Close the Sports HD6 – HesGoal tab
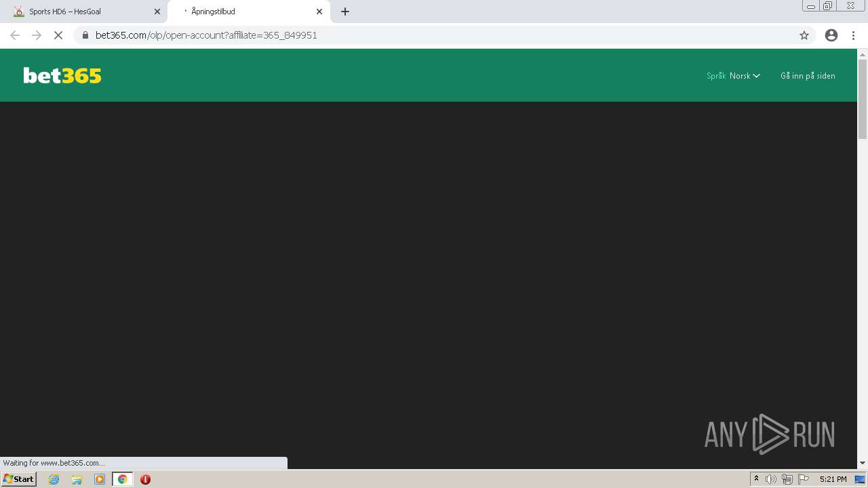 tap(157, 12)
